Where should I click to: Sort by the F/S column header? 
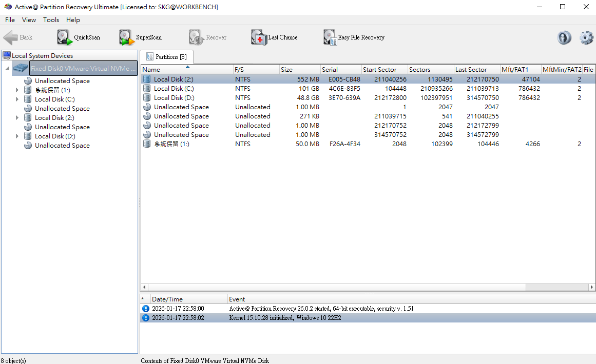(256, 69)
